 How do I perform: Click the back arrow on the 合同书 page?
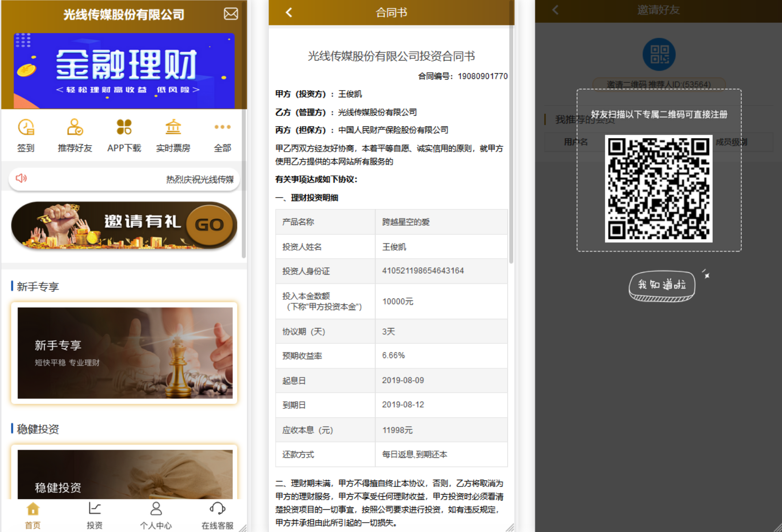point(288,13)
